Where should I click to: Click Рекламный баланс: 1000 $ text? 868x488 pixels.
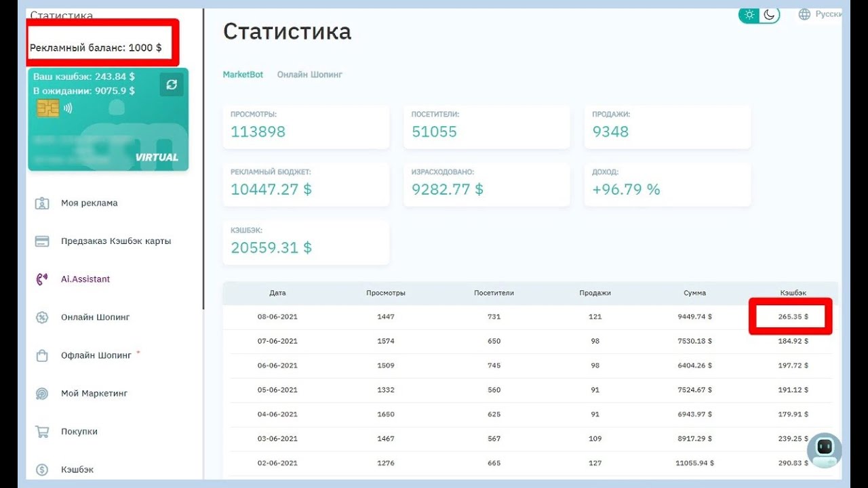pos(96,48)
